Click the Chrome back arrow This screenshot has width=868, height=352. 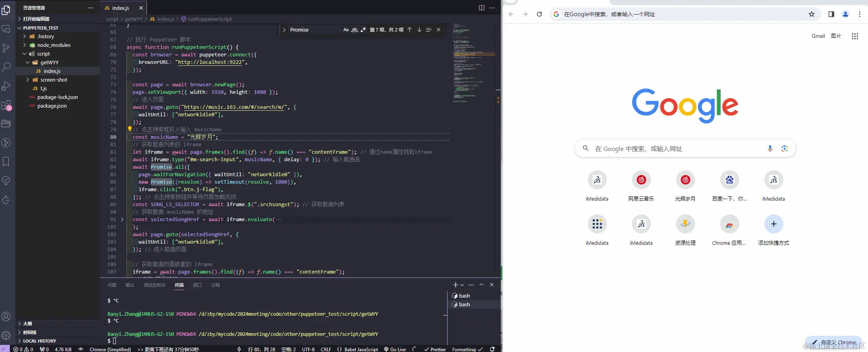[x=511, y=14]
